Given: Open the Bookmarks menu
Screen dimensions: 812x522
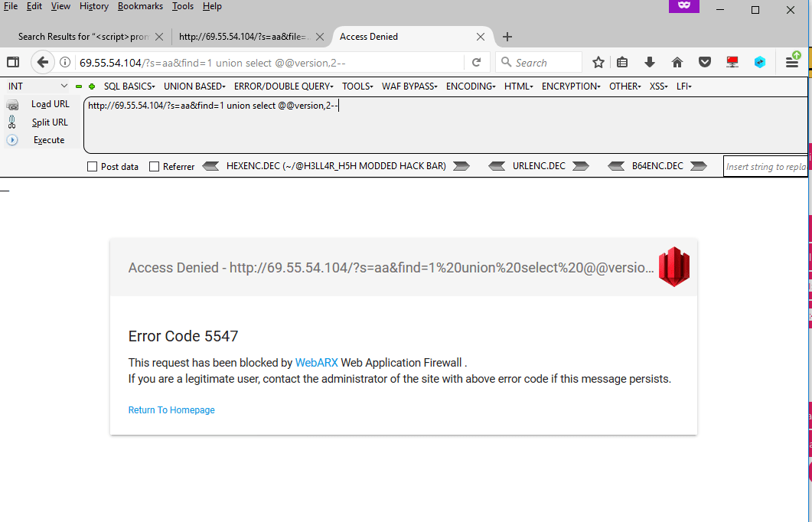Looking at the screenshot, I should click(140, 6).
